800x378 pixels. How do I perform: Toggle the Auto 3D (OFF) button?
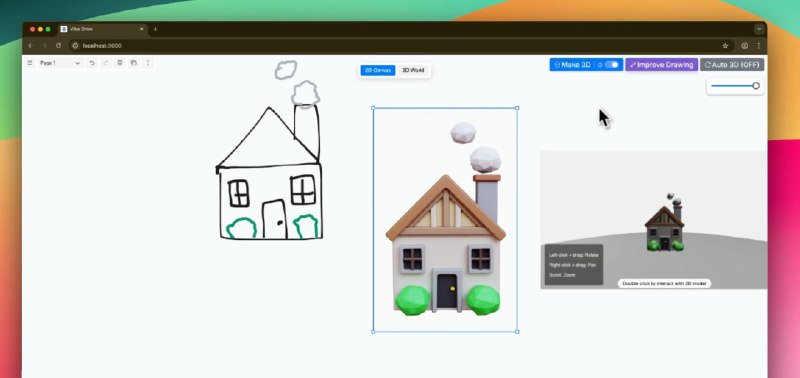point(732,65)
